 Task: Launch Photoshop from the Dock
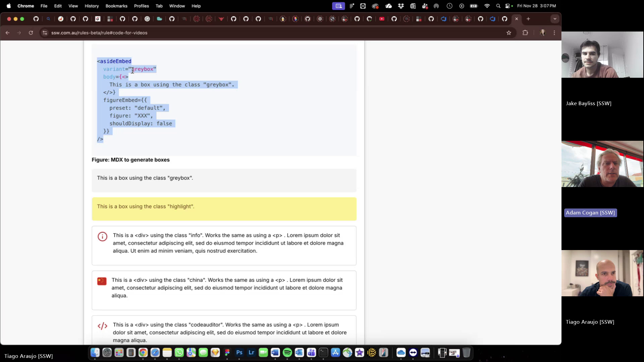pos(239,353)
